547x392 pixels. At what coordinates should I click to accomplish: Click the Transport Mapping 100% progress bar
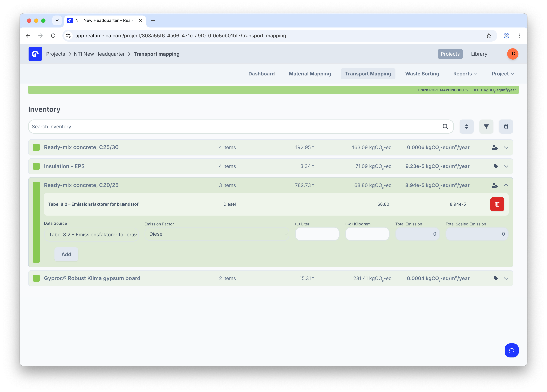coord(273,90)
